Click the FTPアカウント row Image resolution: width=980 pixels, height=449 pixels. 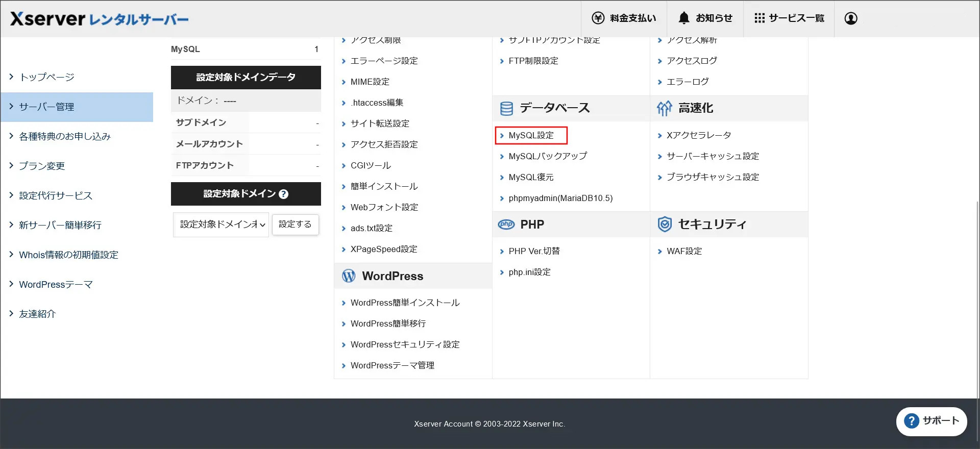coord(246,165)
